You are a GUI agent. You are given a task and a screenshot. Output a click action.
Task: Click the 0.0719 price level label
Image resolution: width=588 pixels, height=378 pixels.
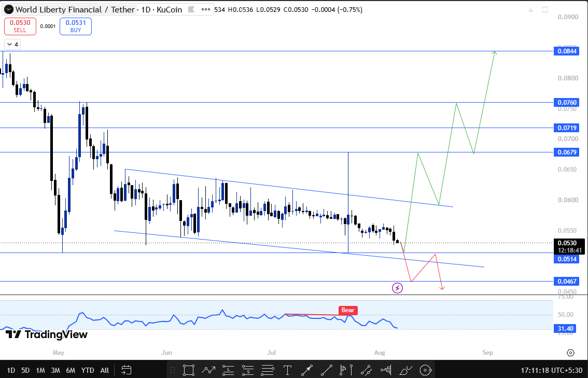pyautogui.click(x=566, y=128)
